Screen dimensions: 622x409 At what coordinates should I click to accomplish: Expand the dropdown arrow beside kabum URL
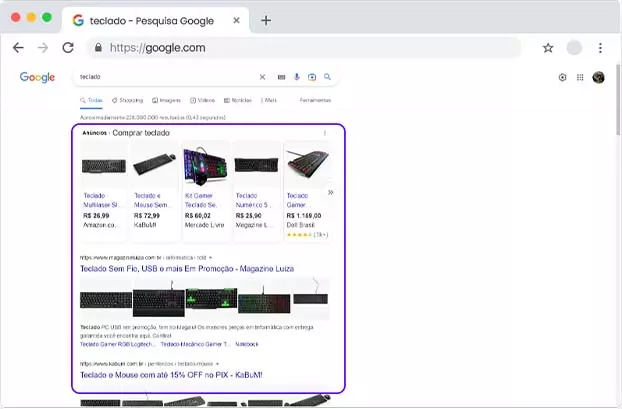(217, 364)
